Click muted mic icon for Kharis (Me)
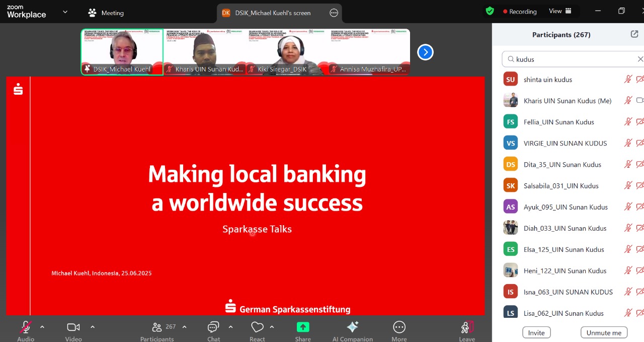The image size is (644, 342). pyautogui.click(x=628, y=100)
